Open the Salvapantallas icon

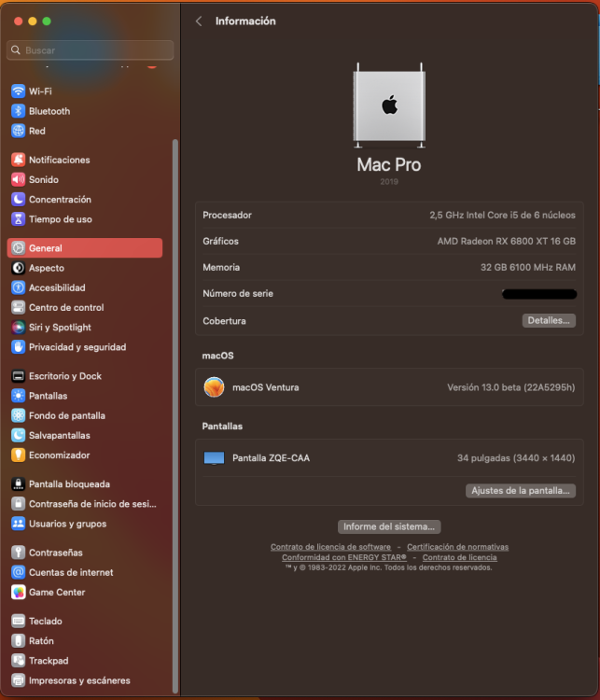(19, 435)
